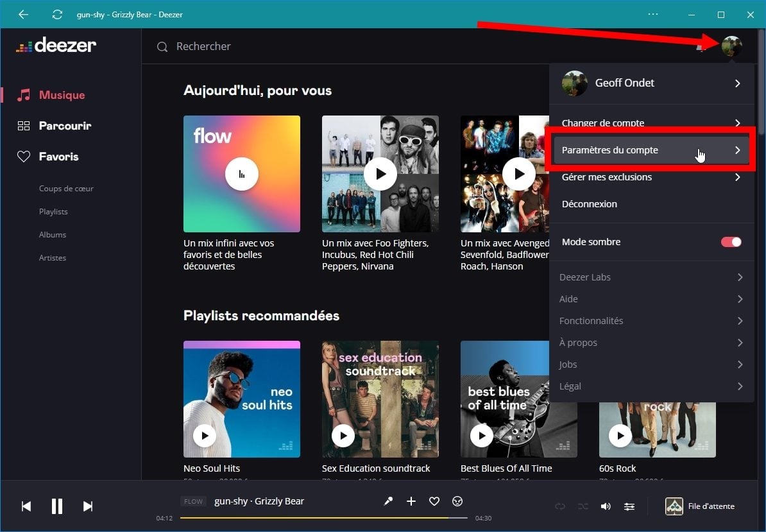Add the track to a playlist
Viewport: 766px width, 532px height.
411,501
